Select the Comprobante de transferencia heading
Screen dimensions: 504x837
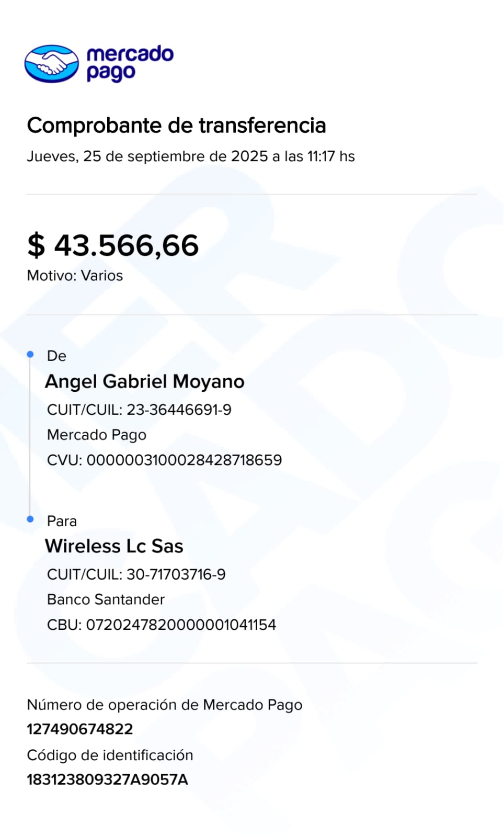point(176,126)
